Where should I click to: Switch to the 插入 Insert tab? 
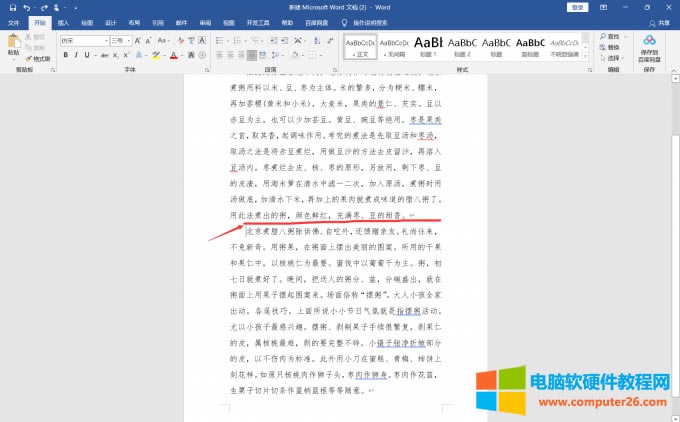pyautogui.click(x=63, y=23)
